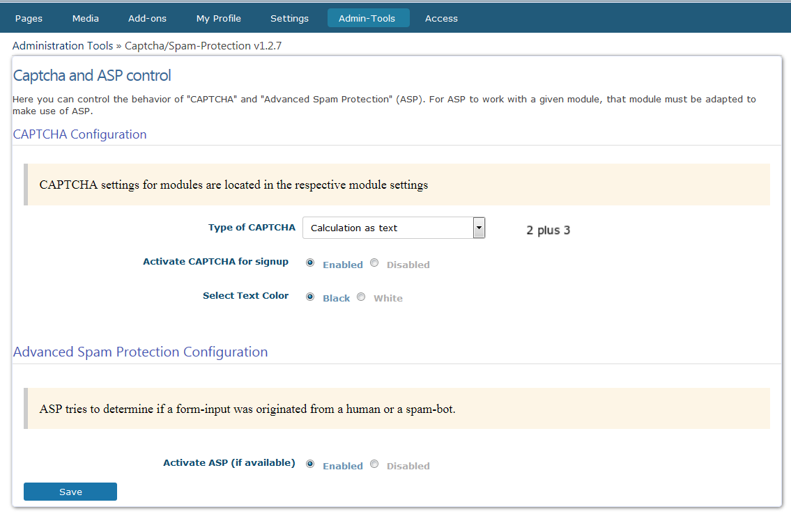Click 'Advanced Spam Protection Configuration' heading
Image resolution: width=791 pixels, height=532 pixels.
pos(140,352)
